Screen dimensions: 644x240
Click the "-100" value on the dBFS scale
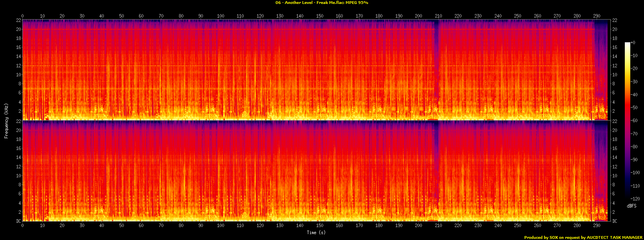635,173
